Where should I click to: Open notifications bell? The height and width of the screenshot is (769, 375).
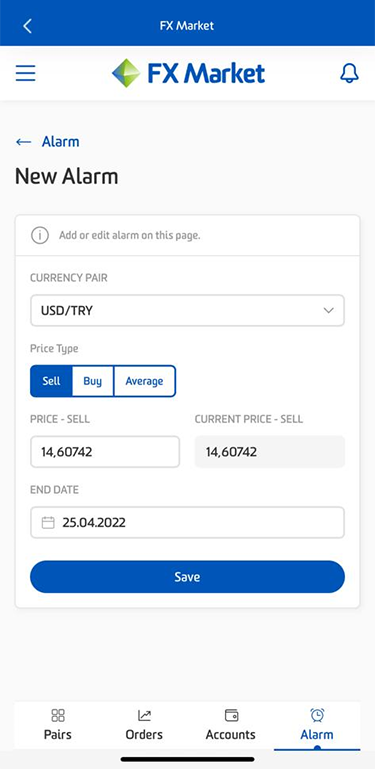pos(350,73)
